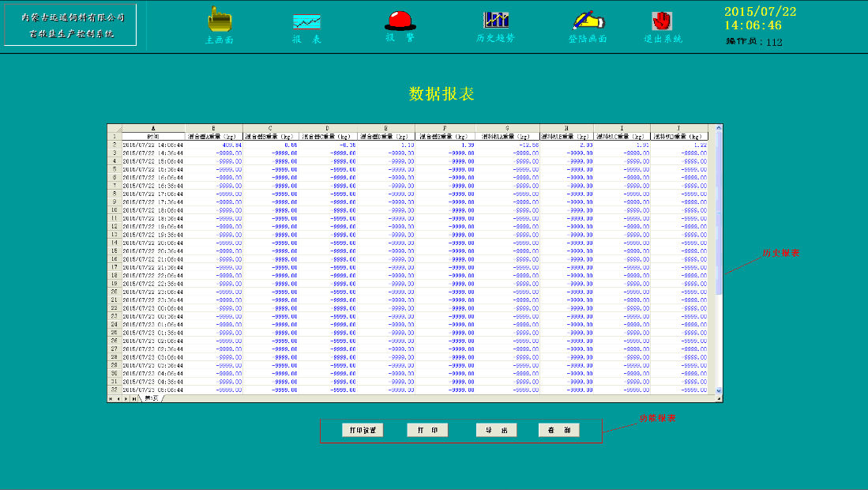This screenshot has width=868, height=490.
Task: Click the 打印 print button
Action: (x=427, y=430)
